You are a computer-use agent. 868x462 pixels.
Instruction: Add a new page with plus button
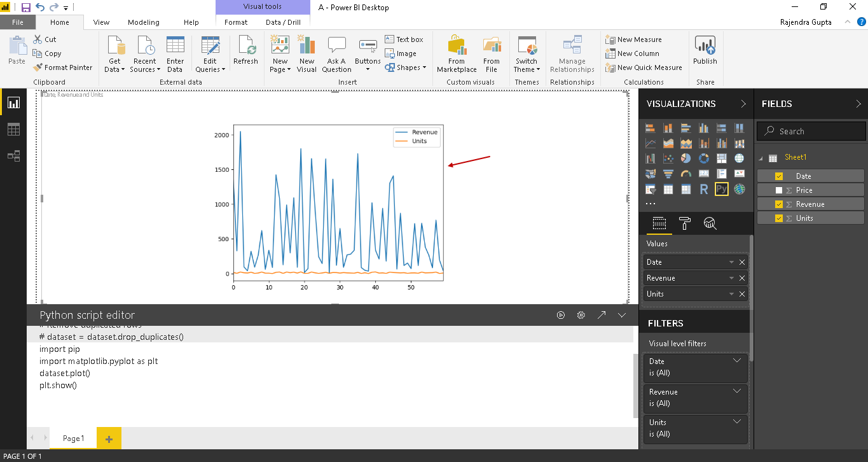[109, 438]
